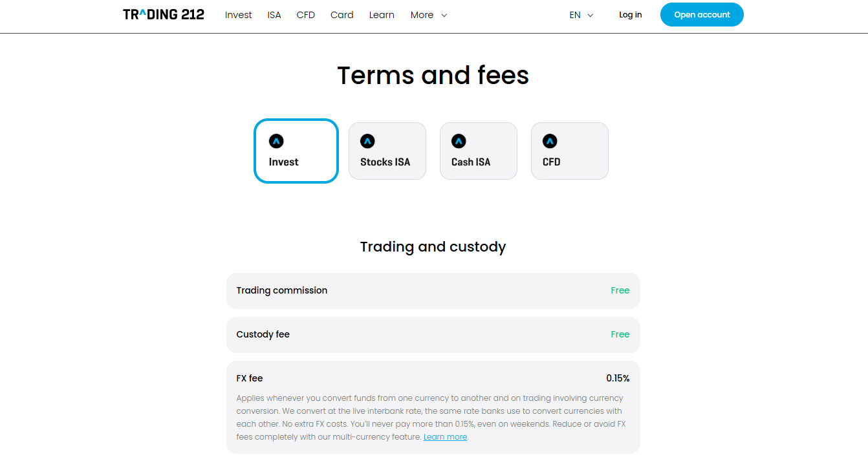Open the Card navigation item
This screenshot has height=472, width=868.
[x=342, y=15]
